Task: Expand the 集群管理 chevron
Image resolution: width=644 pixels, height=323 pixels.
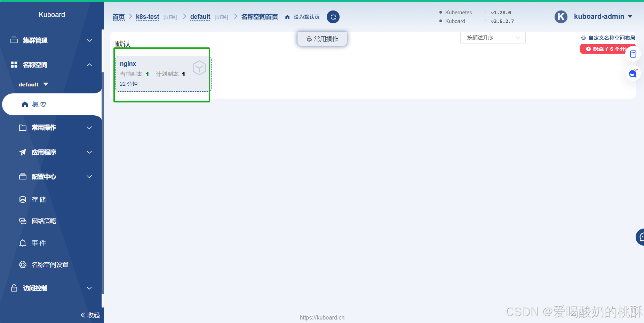Action: pos(89,40)
